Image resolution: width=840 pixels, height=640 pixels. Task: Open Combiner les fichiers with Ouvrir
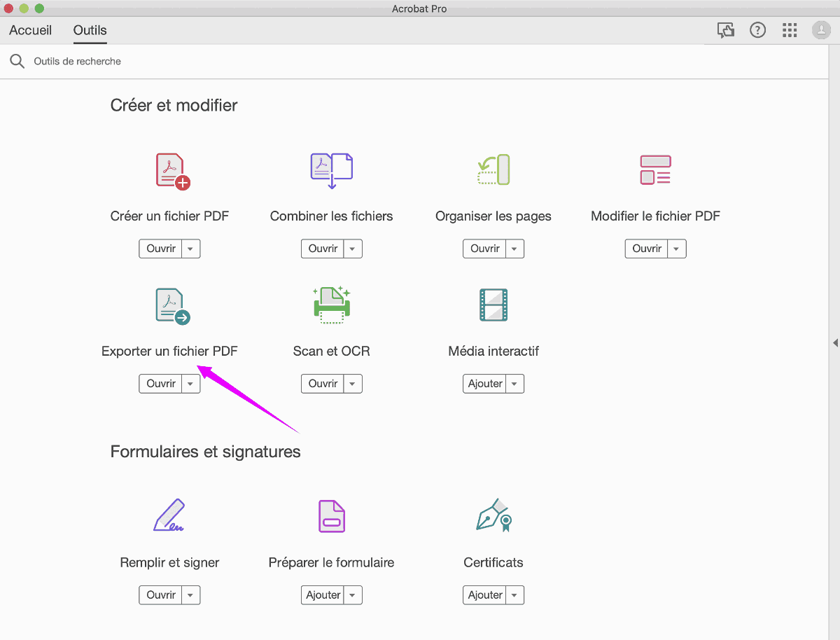pyautogui.click(x=323, y=249)
